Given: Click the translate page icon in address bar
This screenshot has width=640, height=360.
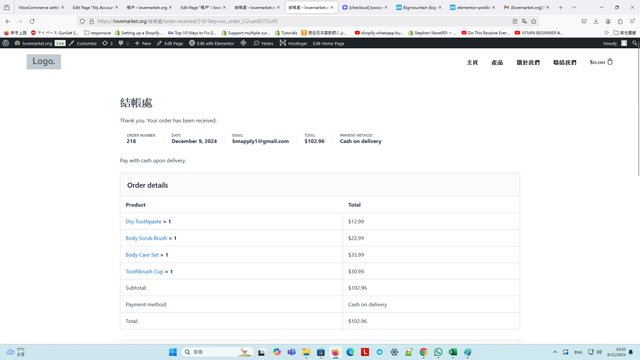Looking at the screenshot, I should coord(524,21).
